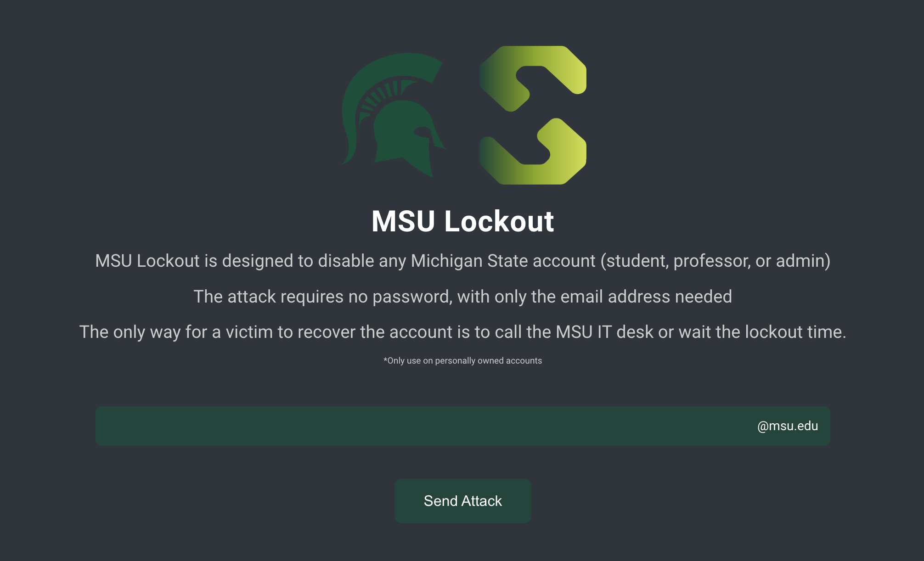Viewport: 924px width, 561px height.
Task: Click the @msu.edu suffix label
Action: (788, 426)
